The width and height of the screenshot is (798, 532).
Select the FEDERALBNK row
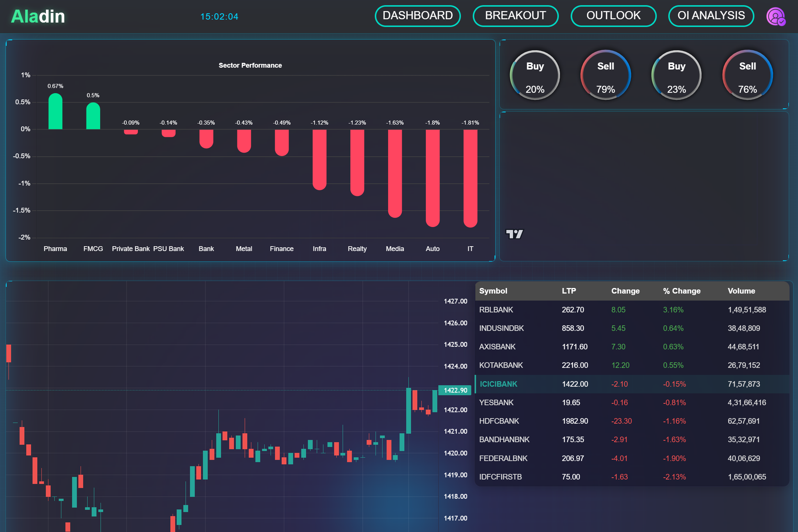tap(632, 458)
